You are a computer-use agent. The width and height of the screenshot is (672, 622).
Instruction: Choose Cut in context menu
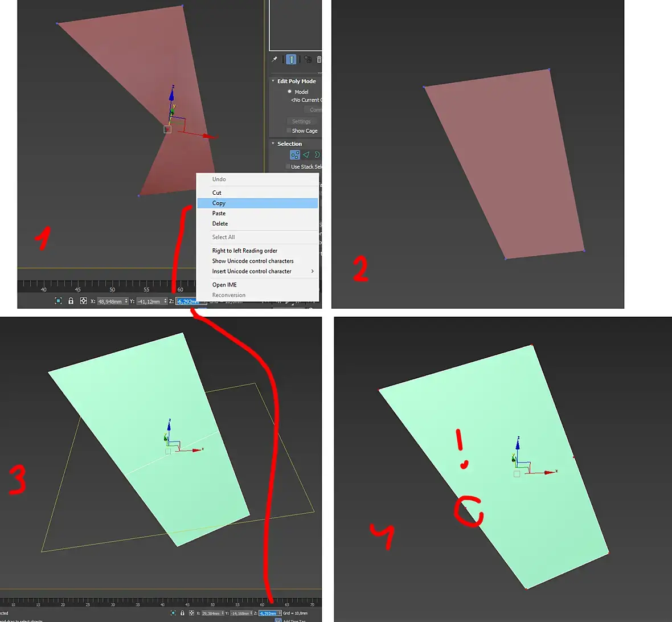257,193
